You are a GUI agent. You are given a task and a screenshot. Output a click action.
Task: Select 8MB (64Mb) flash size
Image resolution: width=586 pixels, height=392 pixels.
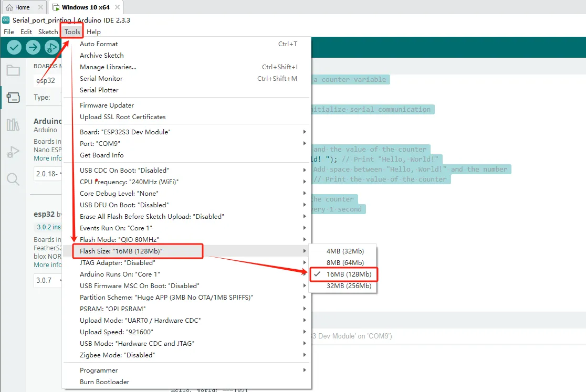click(x=343, y=262)
